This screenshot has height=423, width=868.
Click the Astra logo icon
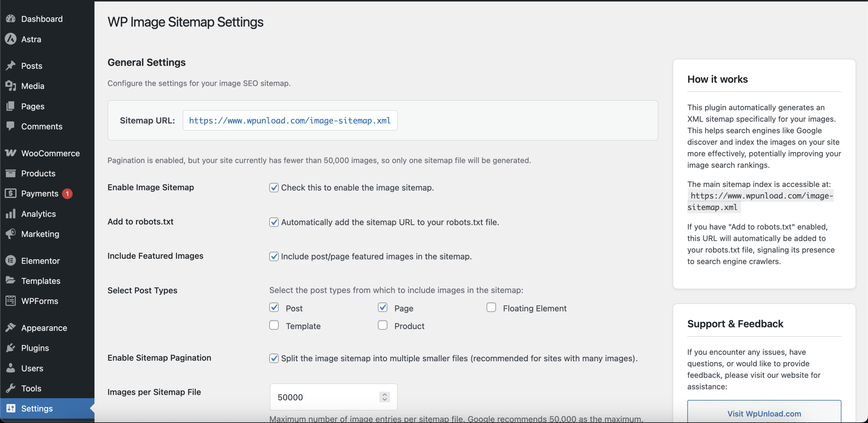(11, 39)
